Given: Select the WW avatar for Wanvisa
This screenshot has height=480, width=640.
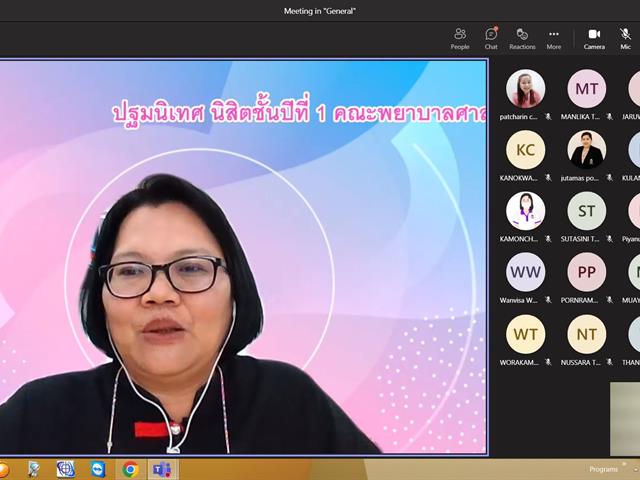Looking at the screenshot, I should pyautogui.click(x=525, y=272).
